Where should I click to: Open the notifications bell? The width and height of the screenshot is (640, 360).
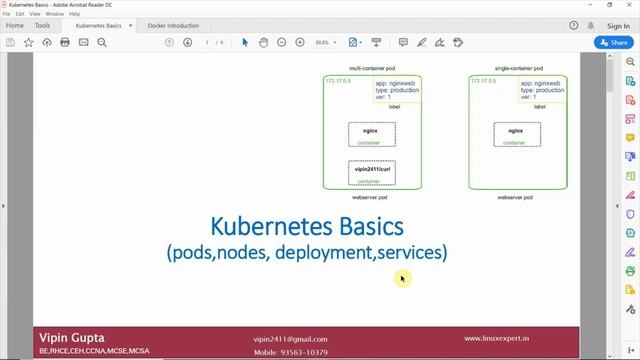[x=591, y=26]
